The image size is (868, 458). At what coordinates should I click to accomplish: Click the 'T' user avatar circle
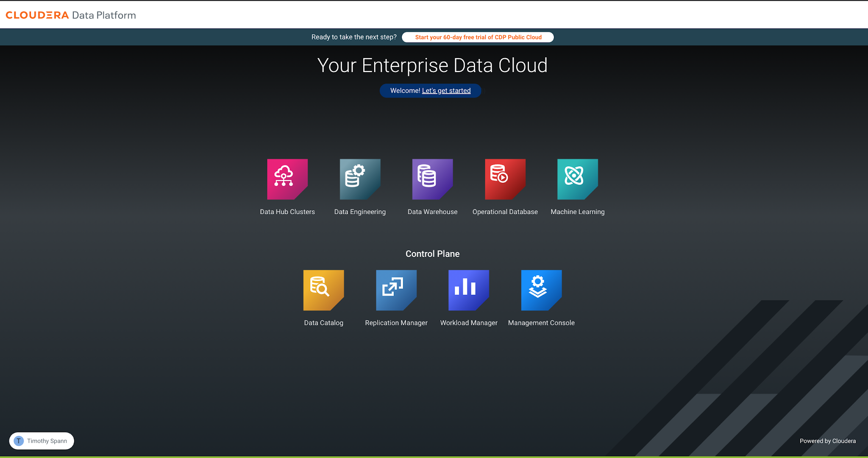click(19, 441)
